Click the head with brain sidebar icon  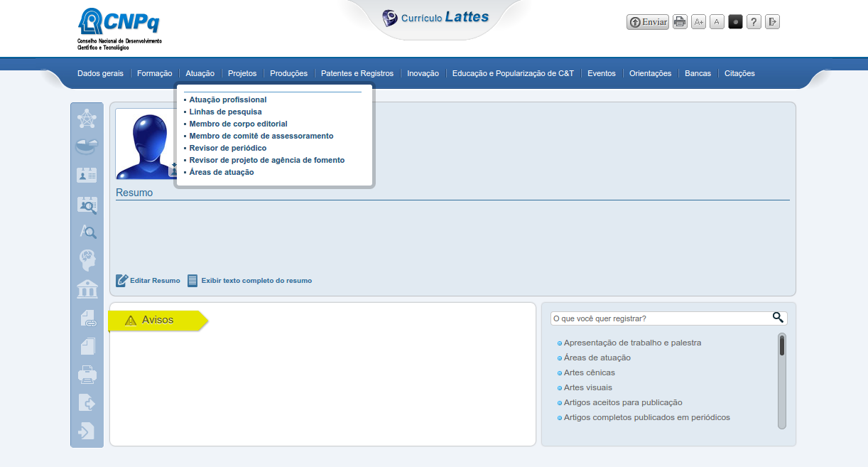[x=87, y=260]
